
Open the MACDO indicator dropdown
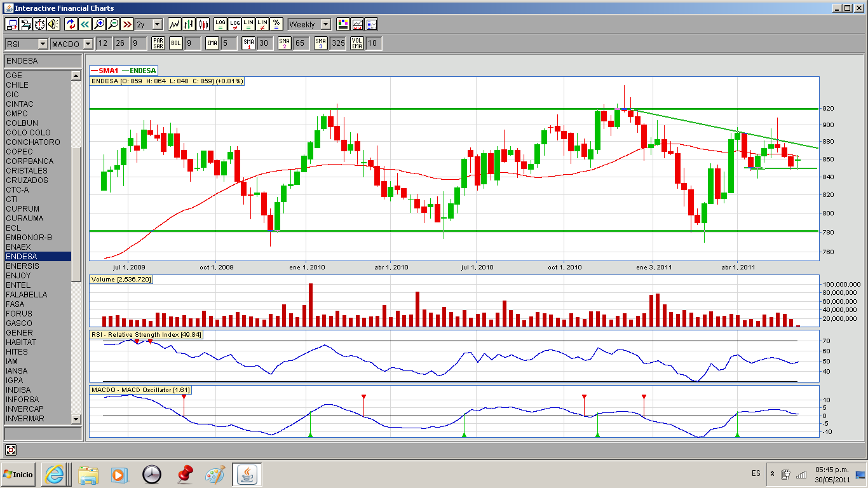click(72, 43)
